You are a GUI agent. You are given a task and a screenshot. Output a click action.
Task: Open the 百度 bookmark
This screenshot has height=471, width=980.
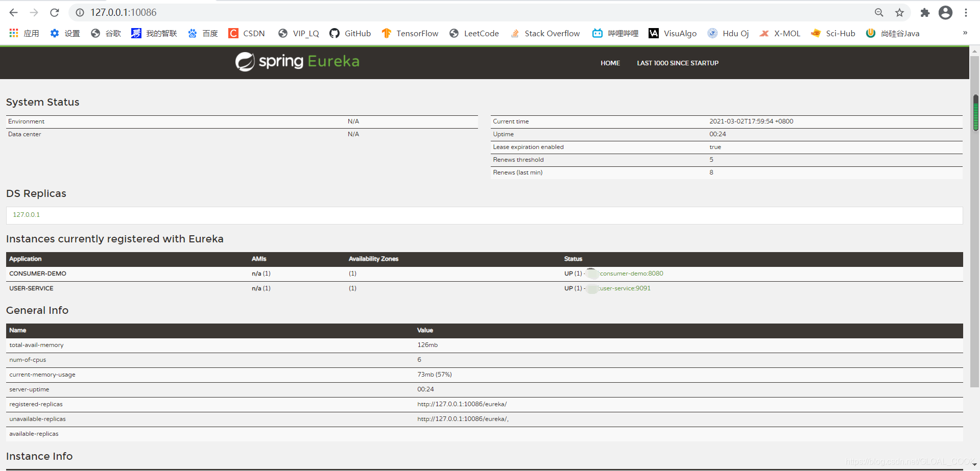[203, 33]
